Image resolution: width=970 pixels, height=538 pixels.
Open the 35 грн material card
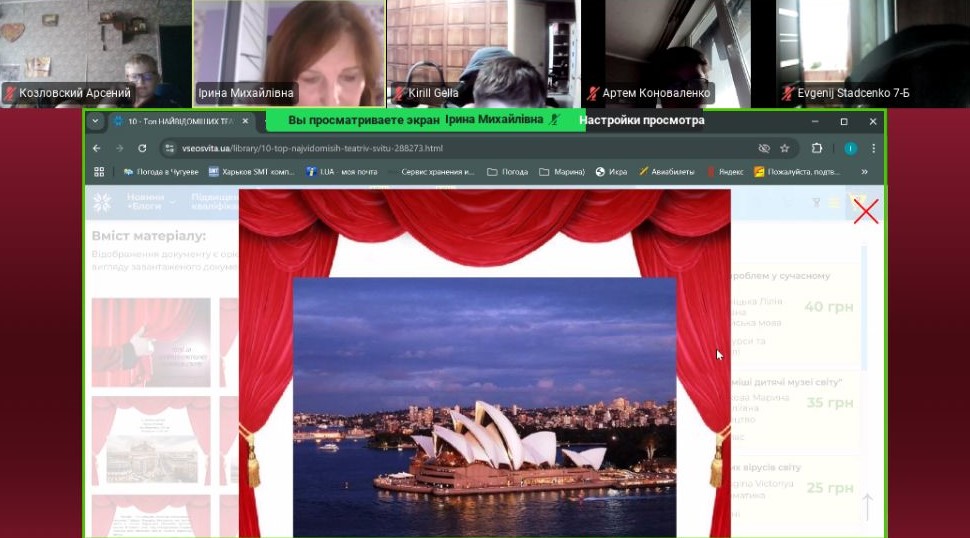[x=796, y=411]
